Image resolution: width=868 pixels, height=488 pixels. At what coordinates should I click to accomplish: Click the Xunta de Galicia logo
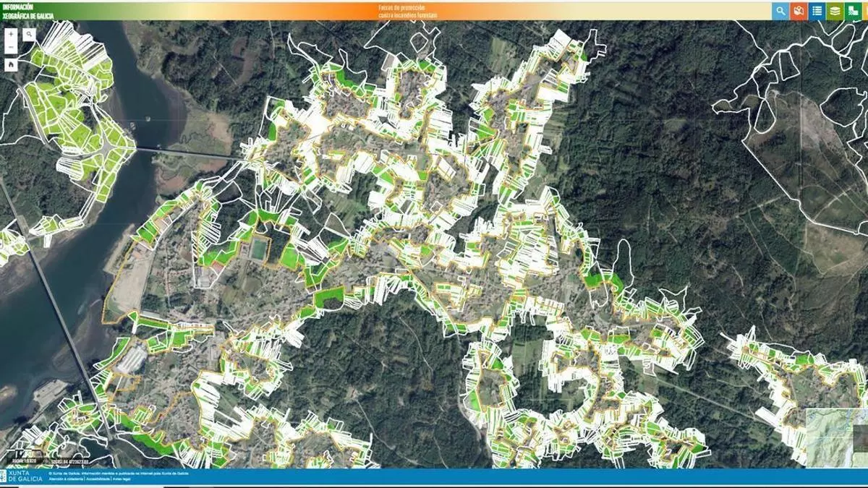pos(21,476)
